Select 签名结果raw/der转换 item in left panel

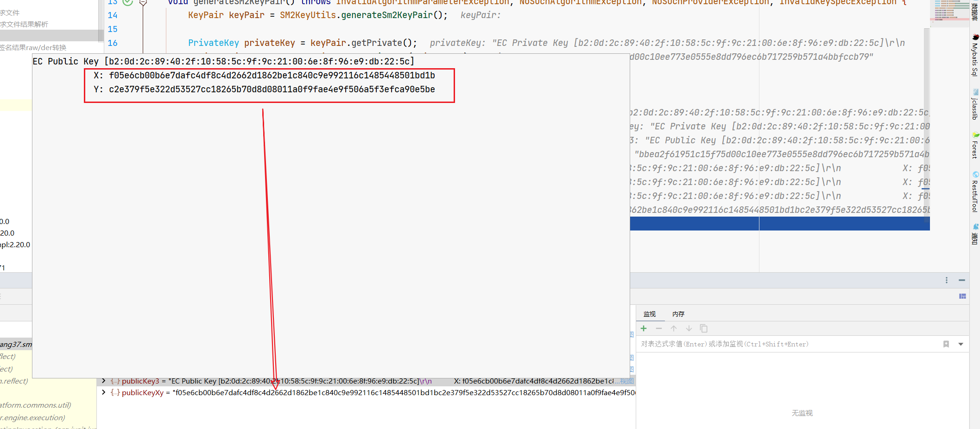coord(33,47)
